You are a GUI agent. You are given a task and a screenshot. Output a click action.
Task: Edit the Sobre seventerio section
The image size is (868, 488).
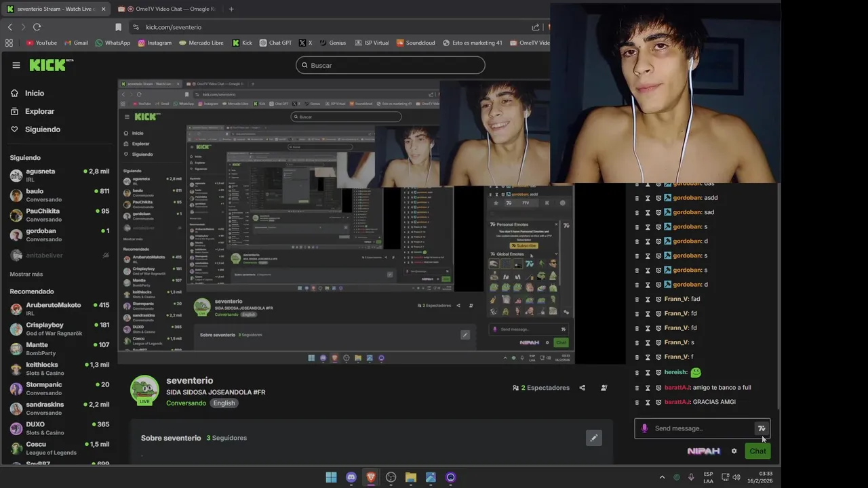[593, 438]
